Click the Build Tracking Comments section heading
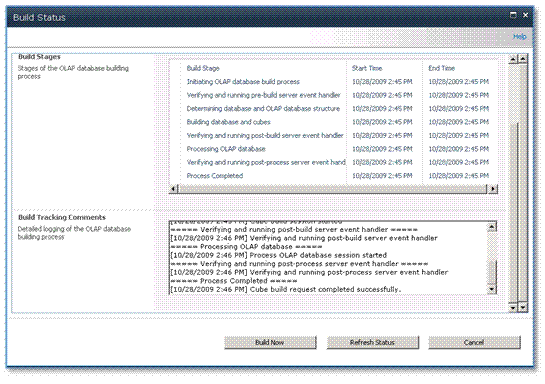Viewport: 545px width, 384px height. click(x=62, y=218)
